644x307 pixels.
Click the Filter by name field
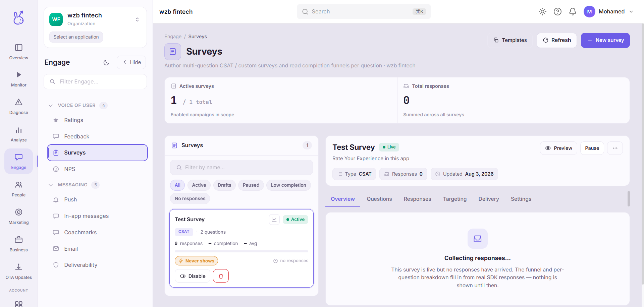[241, 168]
